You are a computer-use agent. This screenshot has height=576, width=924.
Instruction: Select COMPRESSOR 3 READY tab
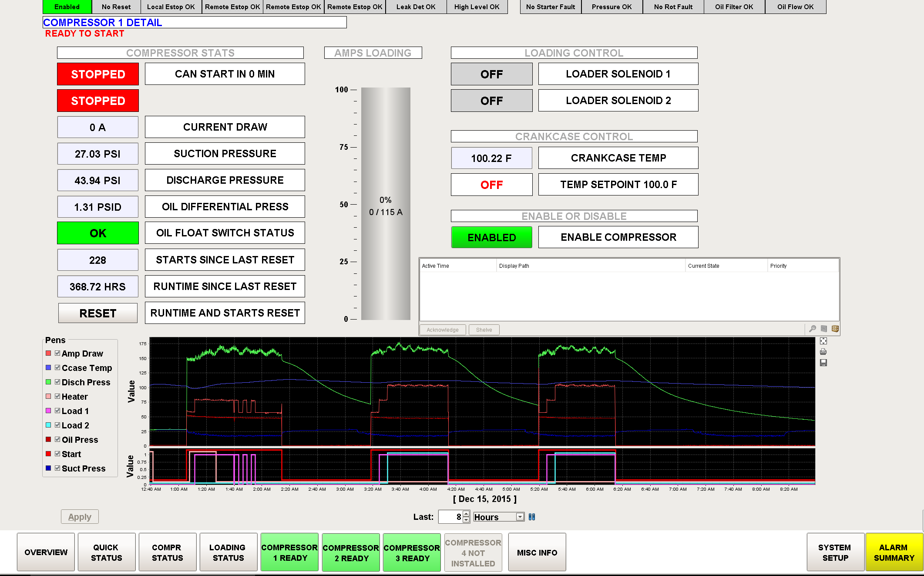412,552
